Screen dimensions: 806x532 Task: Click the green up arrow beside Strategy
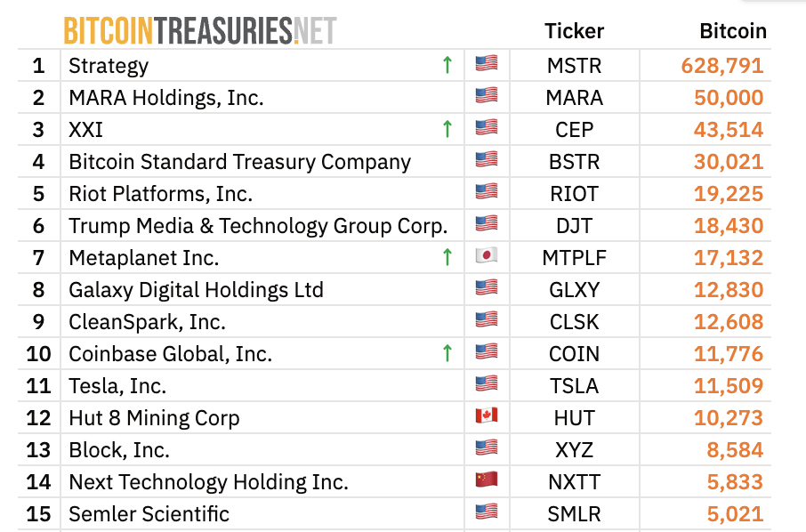pos(447,65)
